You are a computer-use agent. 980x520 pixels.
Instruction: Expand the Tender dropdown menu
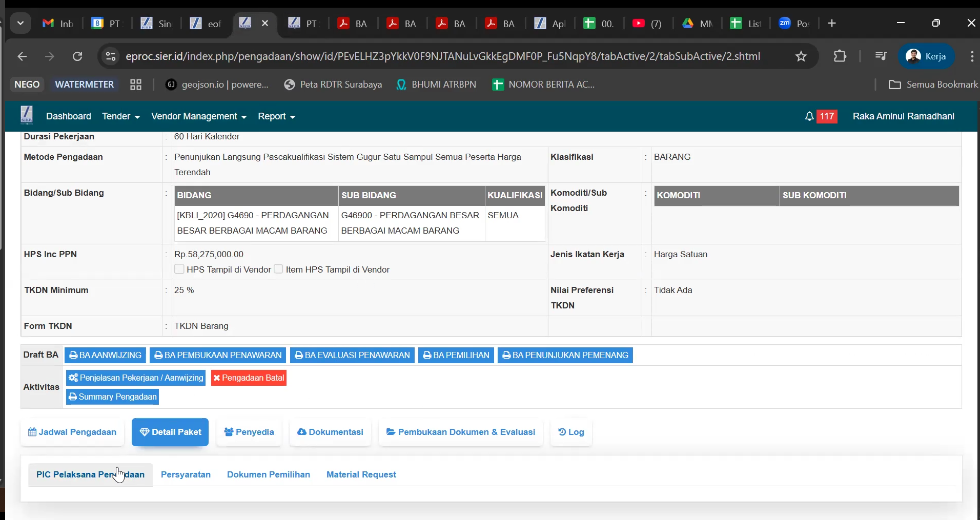coord(121,117)
